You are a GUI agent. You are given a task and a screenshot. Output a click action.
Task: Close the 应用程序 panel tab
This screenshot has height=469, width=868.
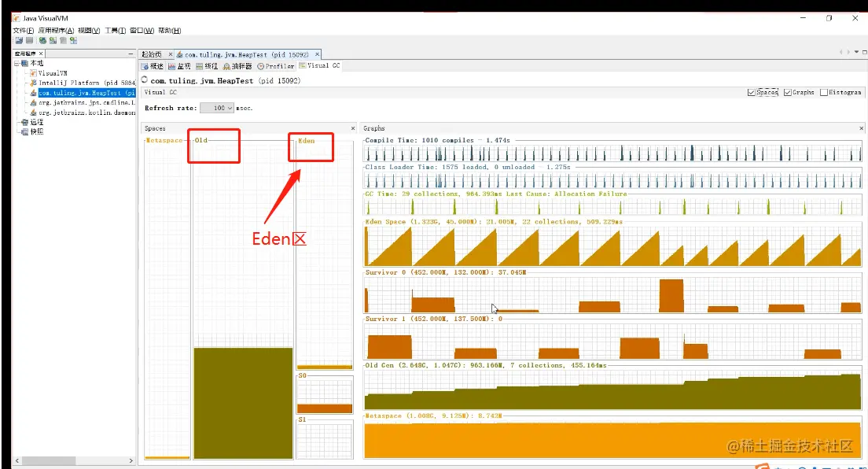[x=40, y=54]
